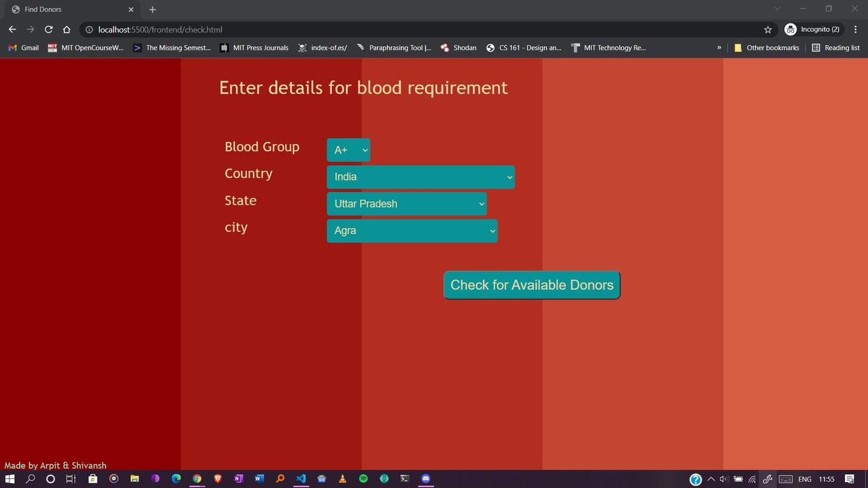Open The Missing Semester bookmark
This screenshot has height=488, width=868.
coord(172,48)
